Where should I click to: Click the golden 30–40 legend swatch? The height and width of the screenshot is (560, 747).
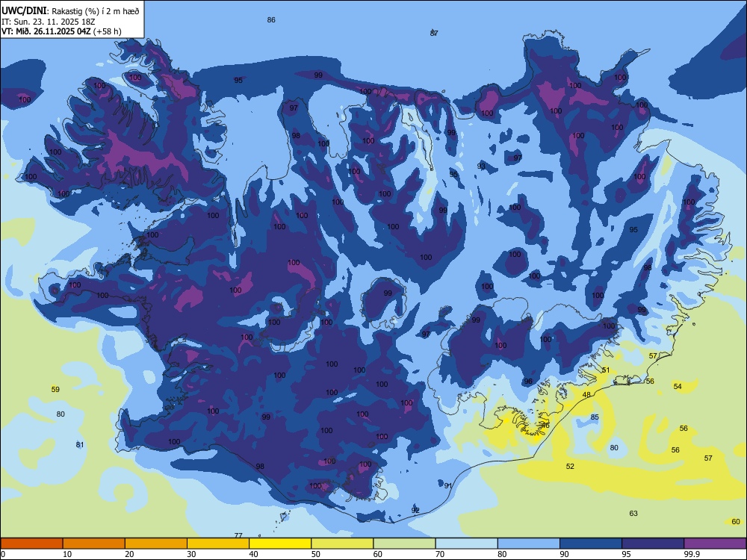point(218,544)
